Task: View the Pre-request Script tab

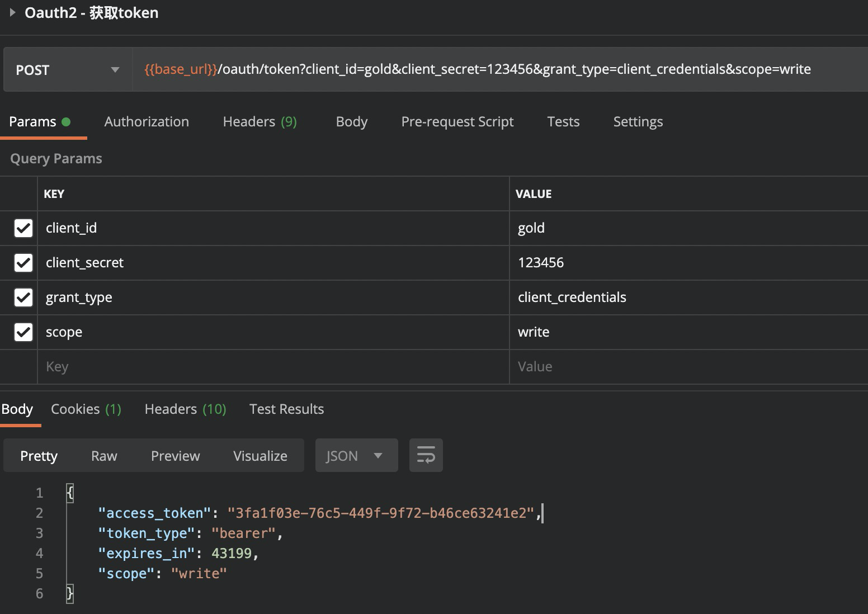Action: 457,121
